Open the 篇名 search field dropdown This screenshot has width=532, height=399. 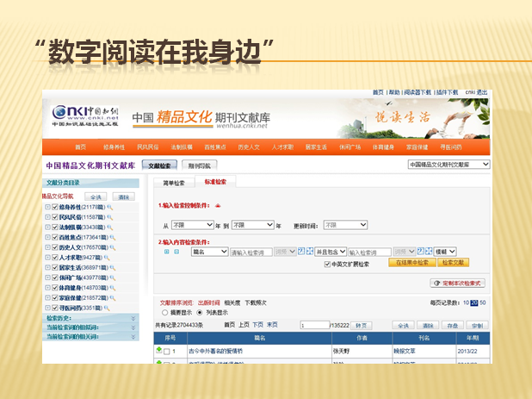[x=207, y=252]
